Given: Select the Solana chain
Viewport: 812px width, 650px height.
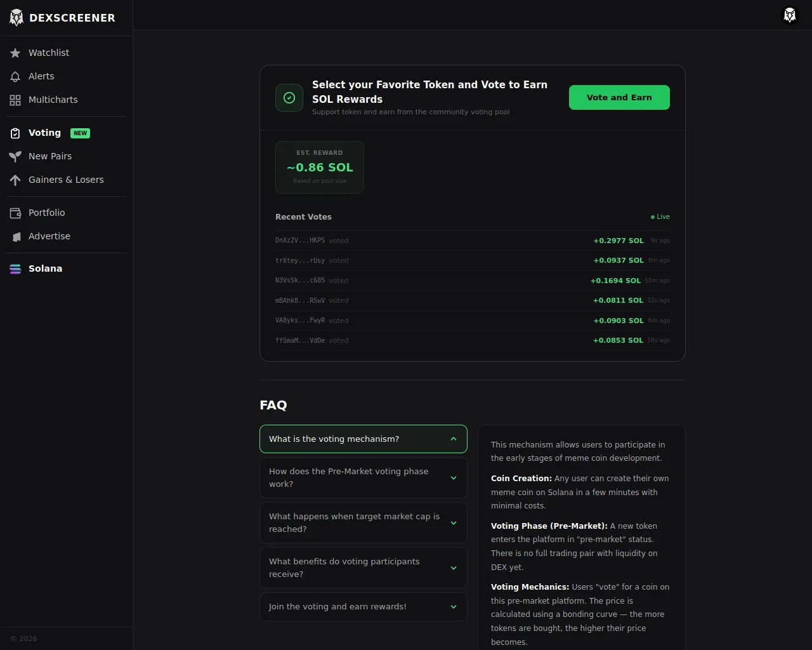Looking at the screenshot, I should [x=66, y=269].
